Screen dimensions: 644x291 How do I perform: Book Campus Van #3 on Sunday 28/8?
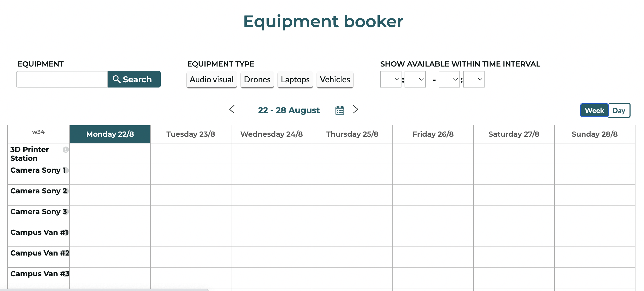point(595,278)
